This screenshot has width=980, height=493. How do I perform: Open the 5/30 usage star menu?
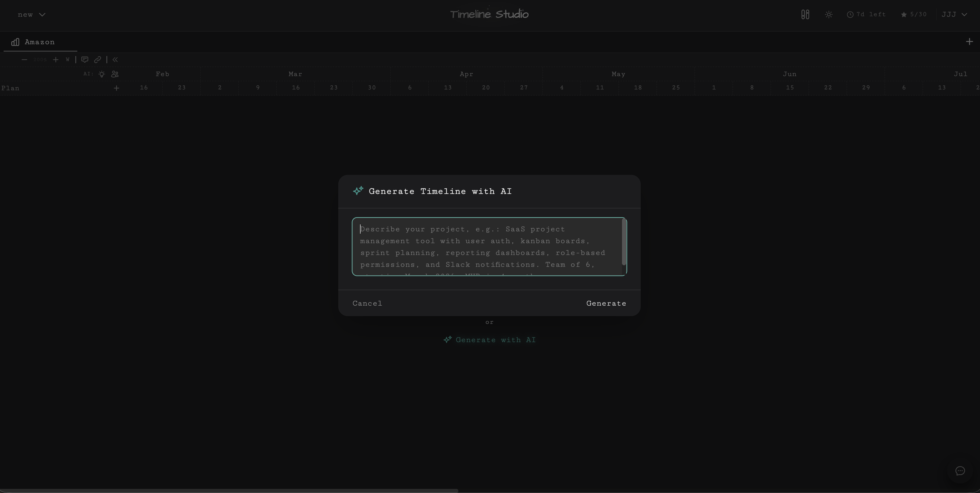point(914,14)
